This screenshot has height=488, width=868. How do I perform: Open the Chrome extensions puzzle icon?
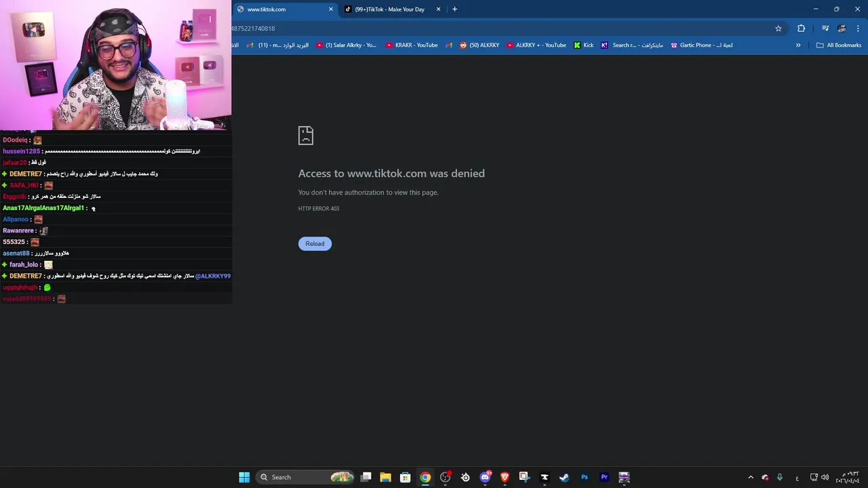tap(802, 28)
